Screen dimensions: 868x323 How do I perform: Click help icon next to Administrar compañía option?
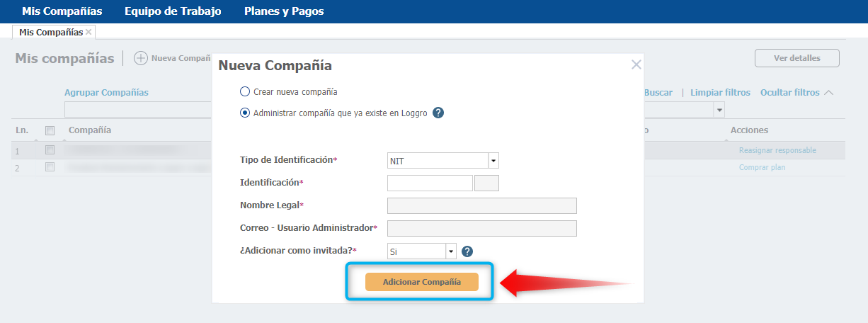(438, 113)
